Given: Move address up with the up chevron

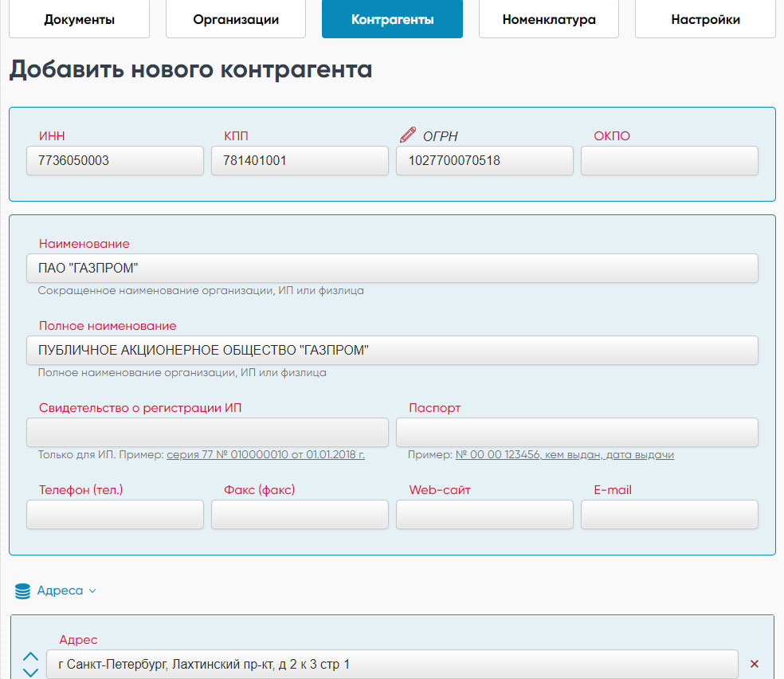Looking at the screenshot, I should [30, 656].
